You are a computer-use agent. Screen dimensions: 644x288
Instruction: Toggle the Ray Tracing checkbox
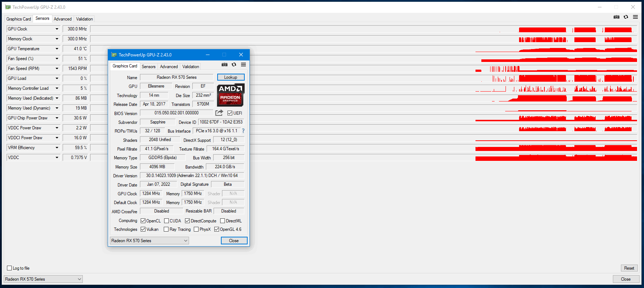point(166,229)
